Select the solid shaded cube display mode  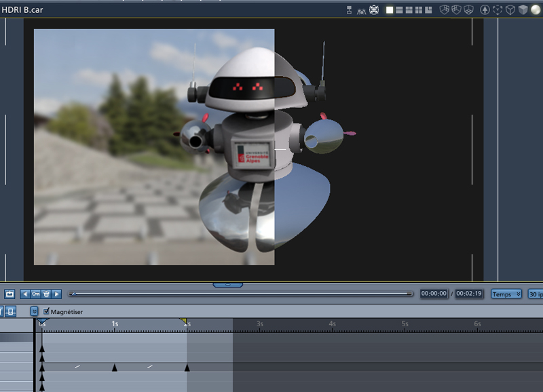[x=523, y=9]
